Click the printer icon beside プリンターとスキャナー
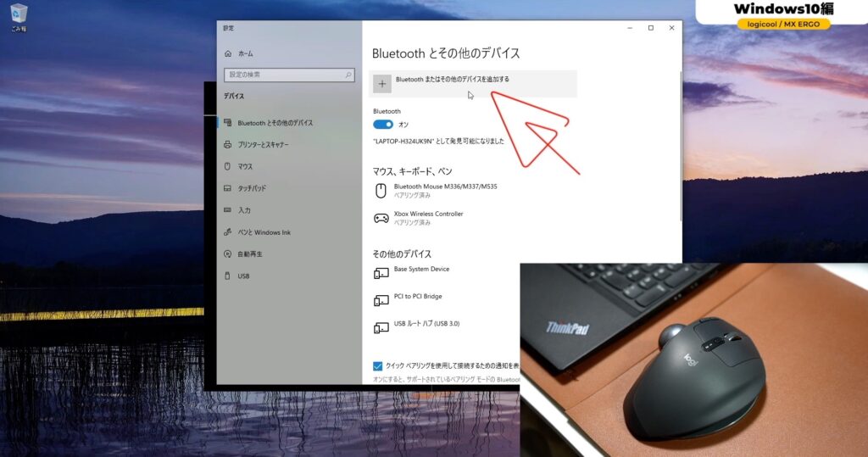 227,145
